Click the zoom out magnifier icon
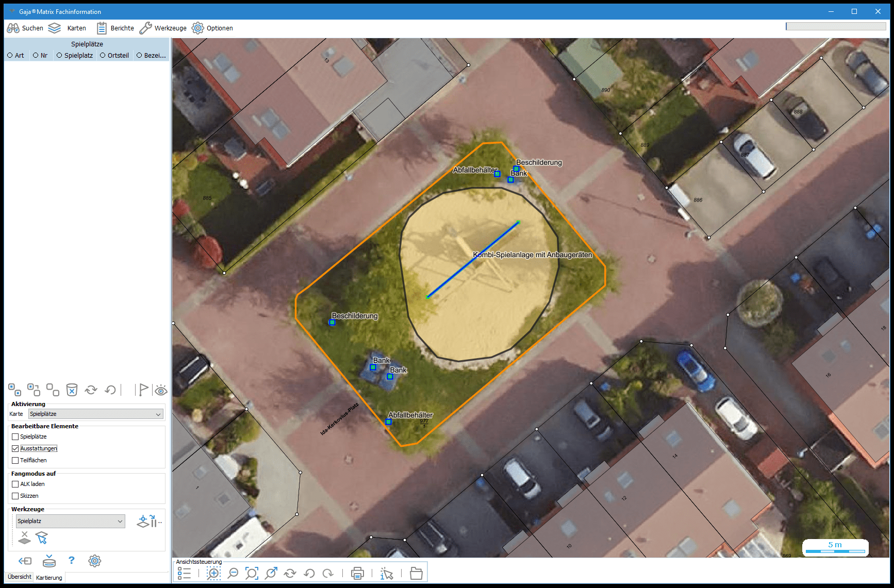The width and height of the screenshot is (894, 588). pyautogui.click(x=233, y=573)
